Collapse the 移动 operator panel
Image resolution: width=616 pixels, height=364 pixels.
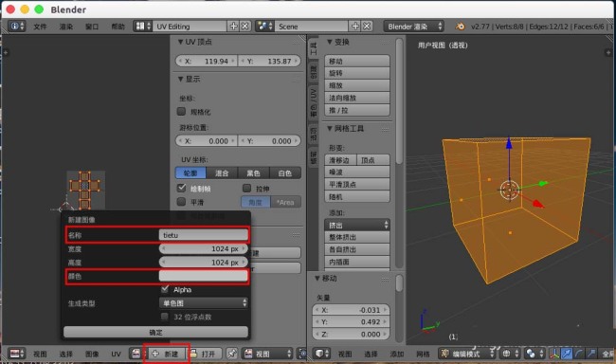[317, 278]
